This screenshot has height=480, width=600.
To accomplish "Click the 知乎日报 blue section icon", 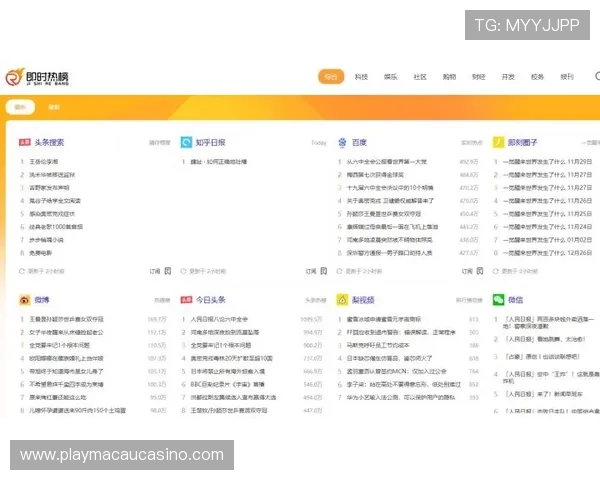I will tap(186, 142).
